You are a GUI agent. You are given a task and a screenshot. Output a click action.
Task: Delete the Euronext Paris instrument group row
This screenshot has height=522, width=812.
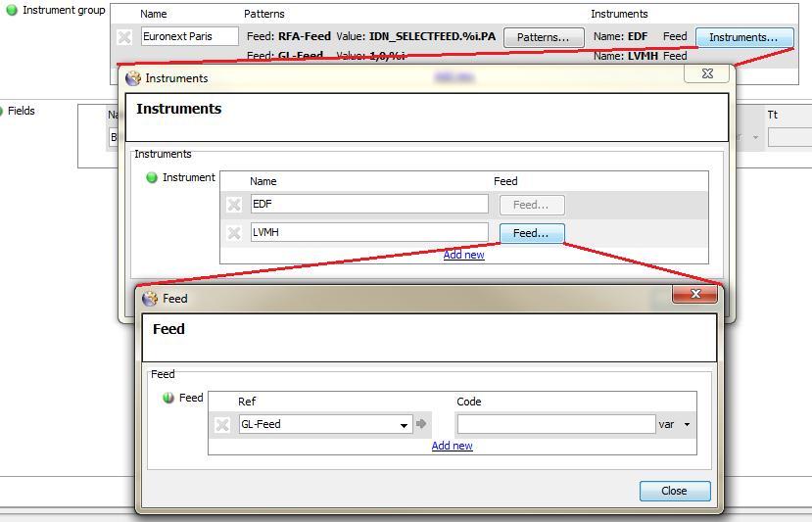tap(124, 37)
